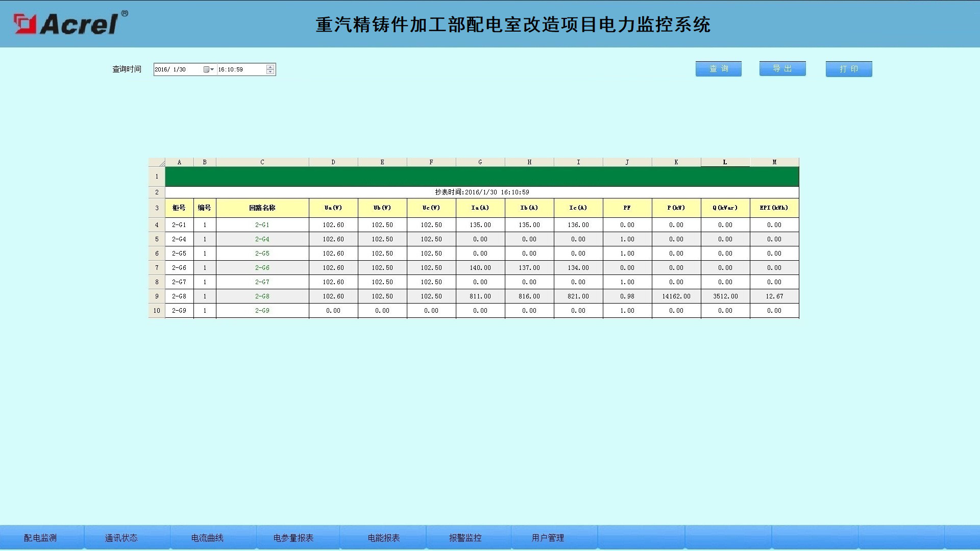Click the 查询时间 label

[x=127, y=69]
